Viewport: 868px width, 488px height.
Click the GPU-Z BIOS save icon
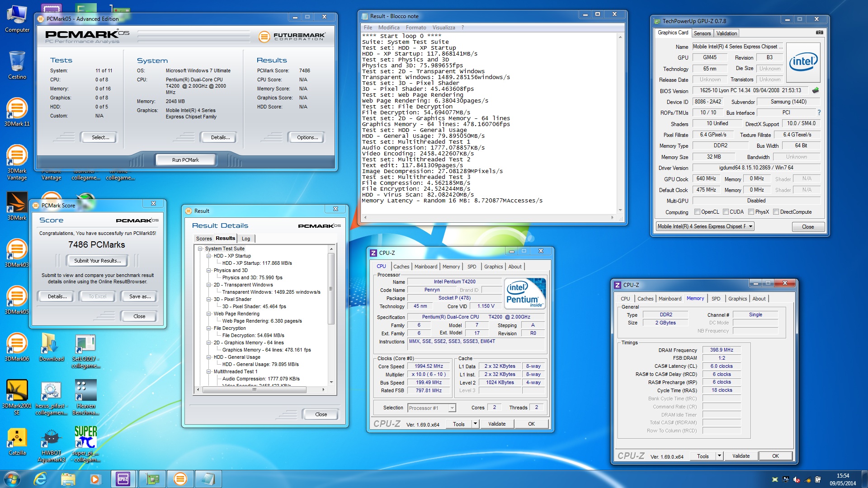(x=816, y=90)
